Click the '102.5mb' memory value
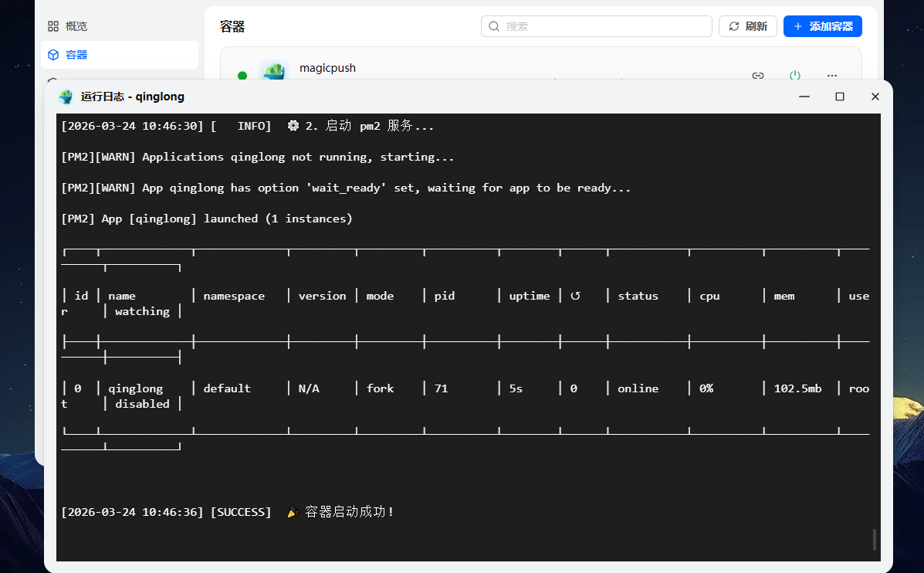This screenshot has height=573, width=924. point(797,388)
